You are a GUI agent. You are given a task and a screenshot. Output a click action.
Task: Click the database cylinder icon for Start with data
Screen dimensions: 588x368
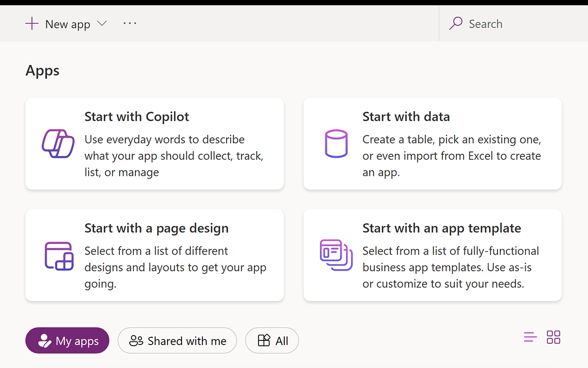click(336, 144)
